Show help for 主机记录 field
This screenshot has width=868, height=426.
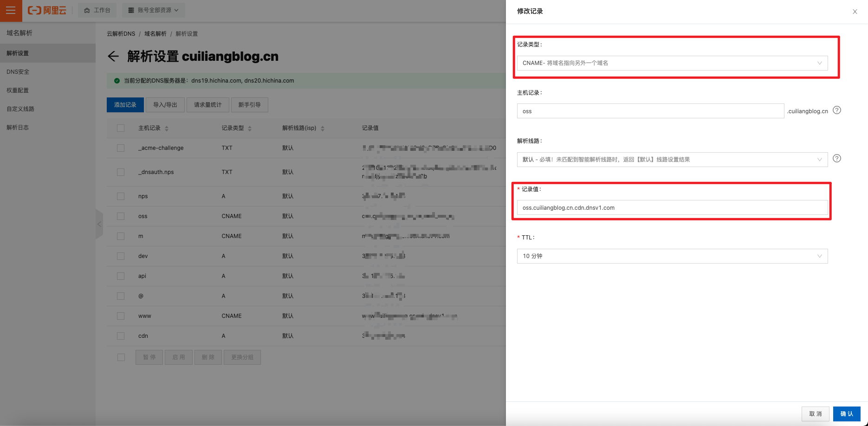coord(837,110)
